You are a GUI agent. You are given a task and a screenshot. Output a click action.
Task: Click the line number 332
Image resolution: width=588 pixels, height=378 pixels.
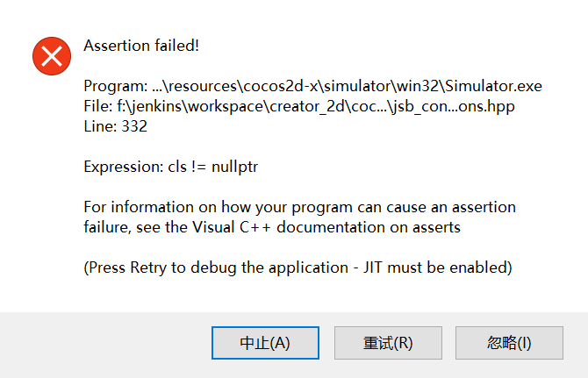pyautogui.click(x=134, y=126)
